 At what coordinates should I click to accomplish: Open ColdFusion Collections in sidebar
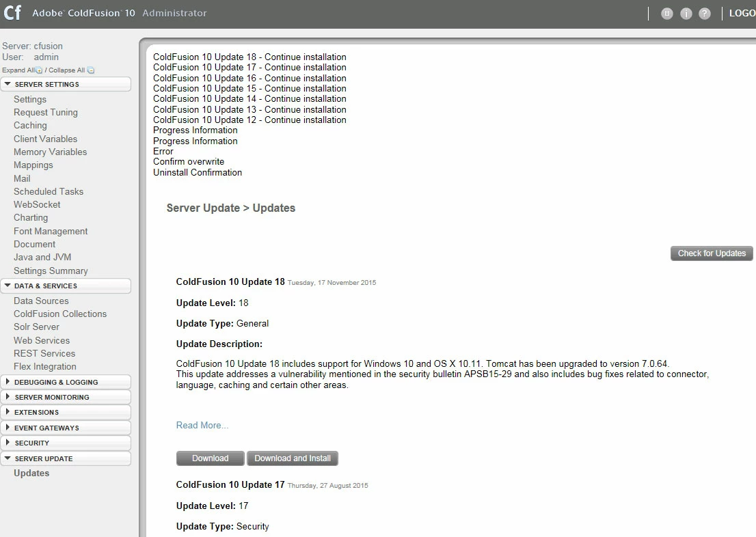click(x=59, y=314)
